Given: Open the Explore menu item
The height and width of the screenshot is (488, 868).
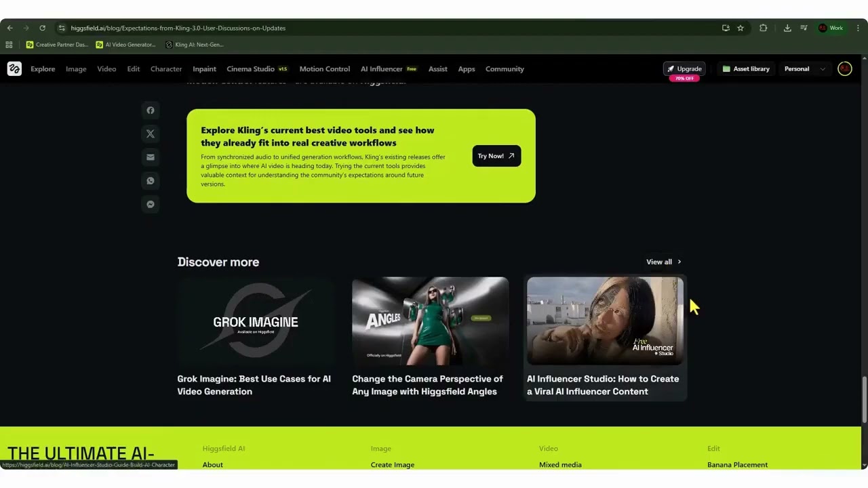Looking at the screenshot, I should (x=43, y=68).
